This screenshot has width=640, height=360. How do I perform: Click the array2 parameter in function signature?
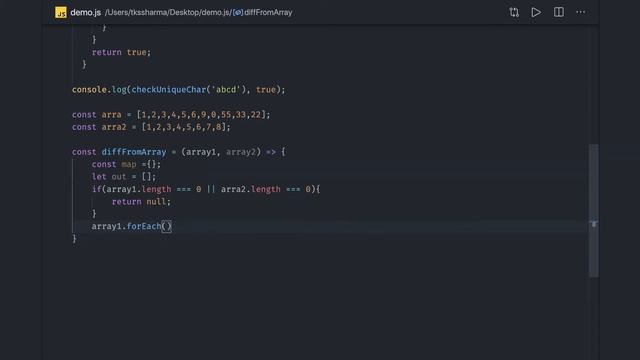(241, 152)
